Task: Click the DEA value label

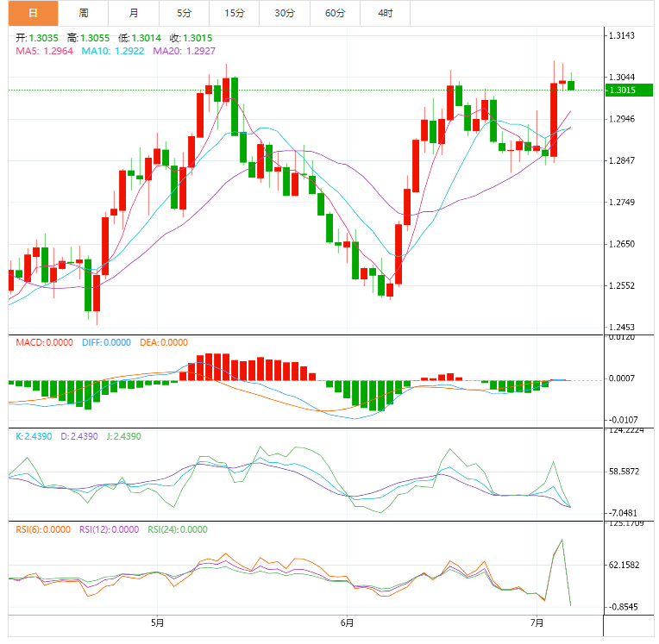Action: [163, 342]
